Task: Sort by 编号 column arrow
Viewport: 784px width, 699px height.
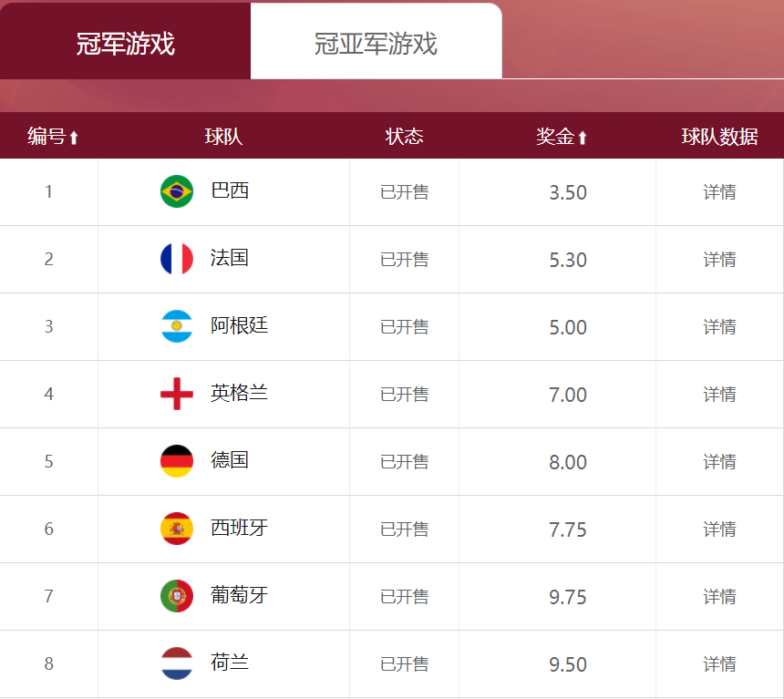Action: pos(74,138)
